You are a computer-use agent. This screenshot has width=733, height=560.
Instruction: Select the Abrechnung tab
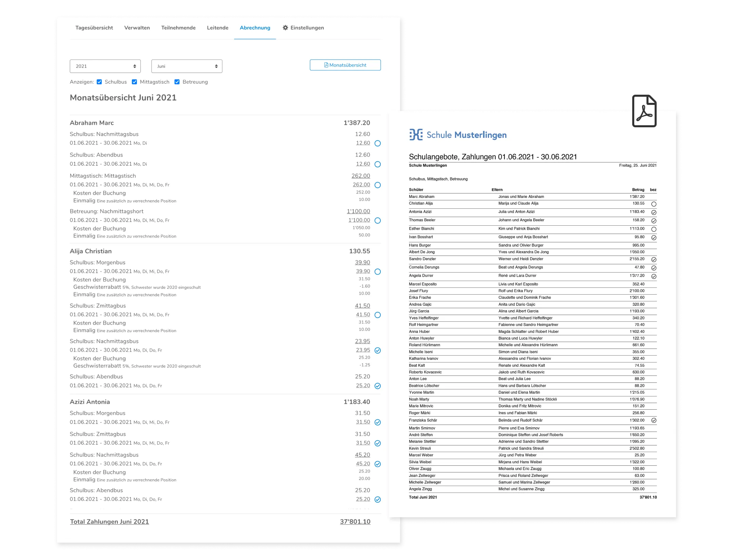click(x=255, y=28)
